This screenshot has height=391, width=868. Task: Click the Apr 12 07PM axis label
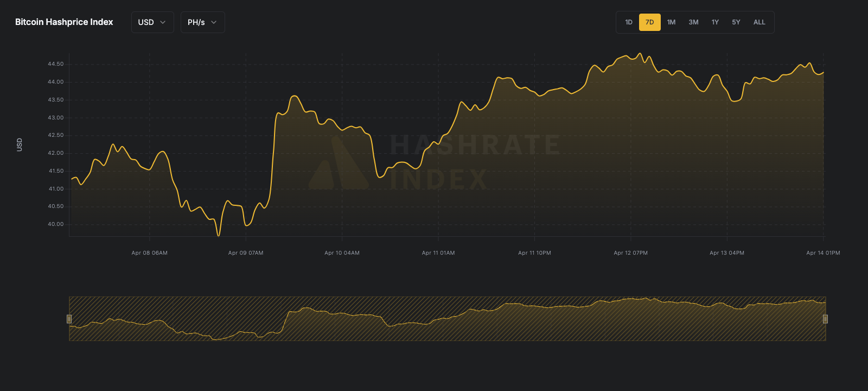[630, 253]
